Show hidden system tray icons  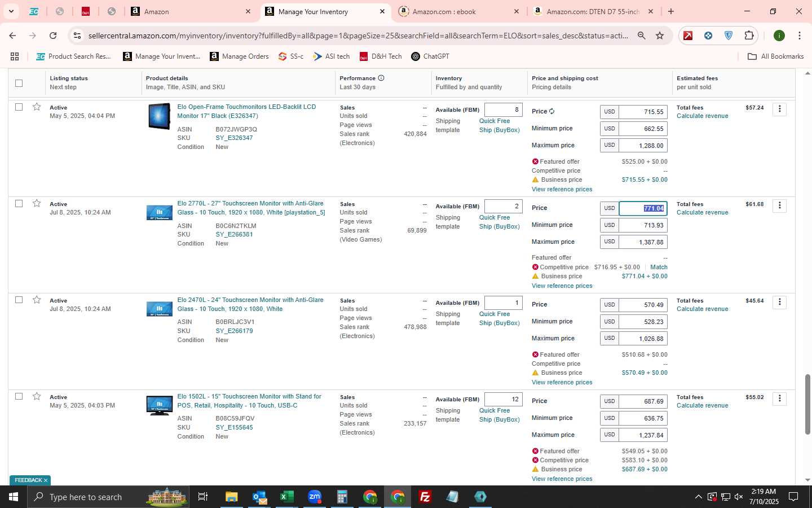pos(698,497)
